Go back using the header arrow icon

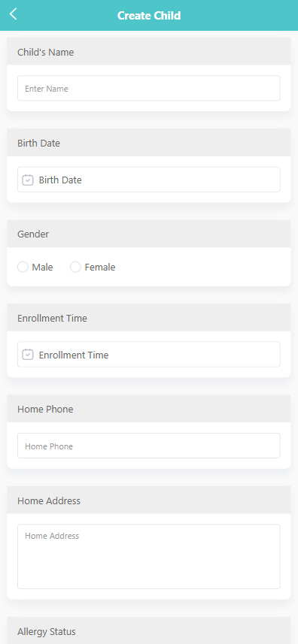pyautogui.click(x=13, y=14)
